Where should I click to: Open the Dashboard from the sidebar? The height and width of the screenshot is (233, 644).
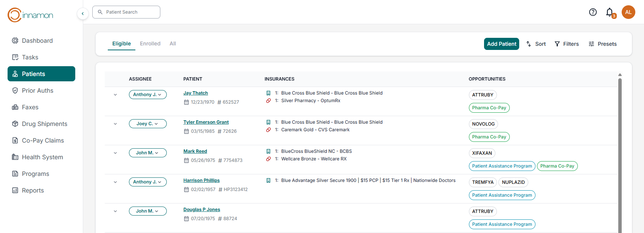[37, 40]
